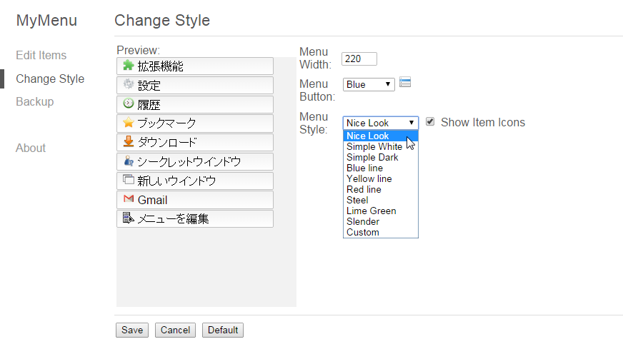623x364 pixels.
Task: Click the green puzzle extensions icon
Action: tap(129, 65)
